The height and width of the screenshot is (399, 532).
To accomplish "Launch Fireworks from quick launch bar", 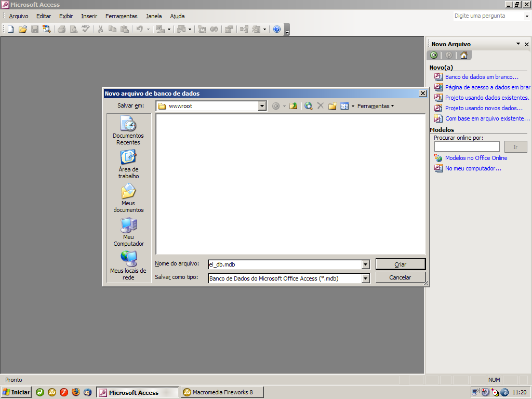I will tap(52, 392).
